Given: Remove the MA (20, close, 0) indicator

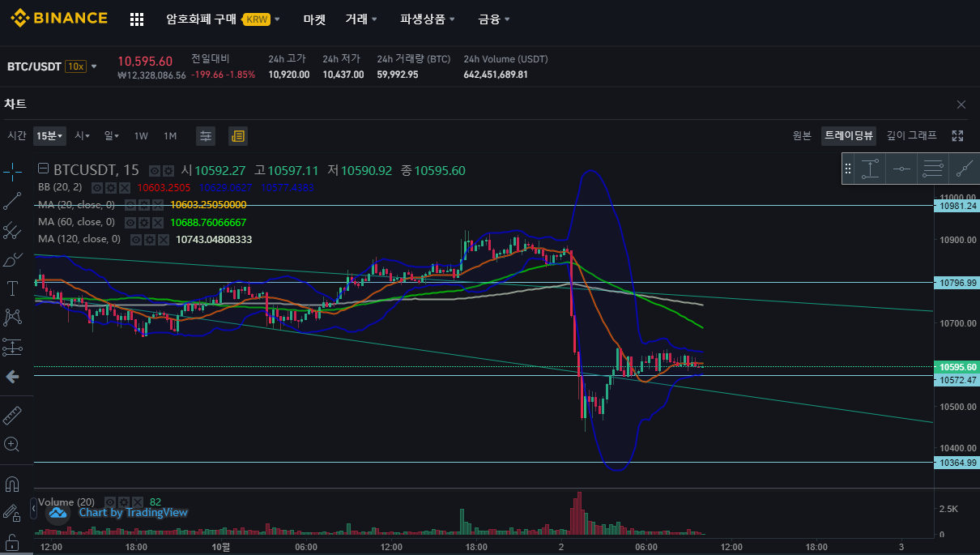Looking at the screenshot, I should pyautogui.click(x=157, y=205).
